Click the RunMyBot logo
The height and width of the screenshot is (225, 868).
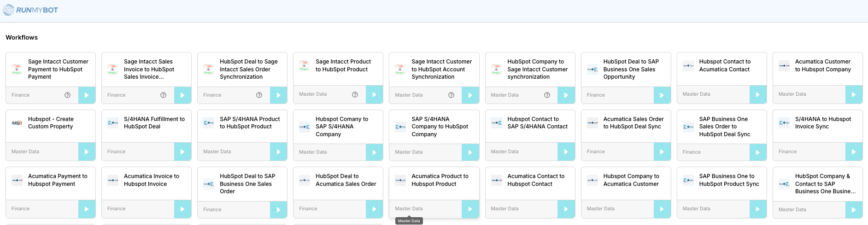coord(30,10)
